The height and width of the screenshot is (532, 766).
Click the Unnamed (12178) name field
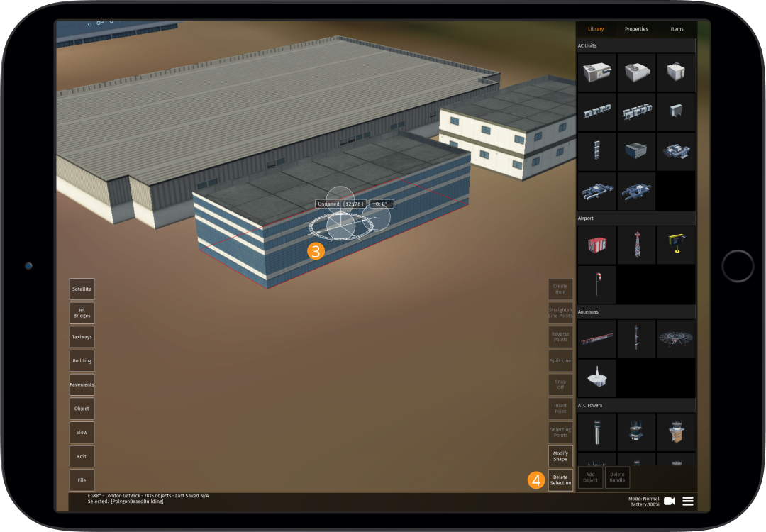[339, 204]
